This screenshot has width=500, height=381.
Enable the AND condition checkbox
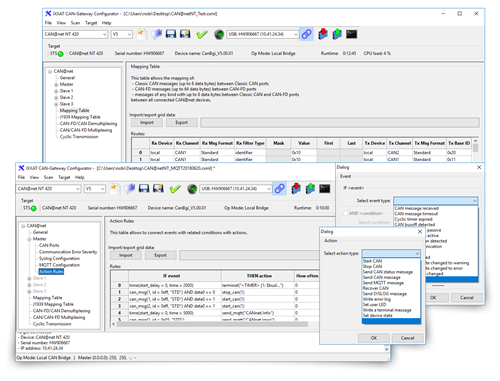pyautogui.click(x=346, y=213)
